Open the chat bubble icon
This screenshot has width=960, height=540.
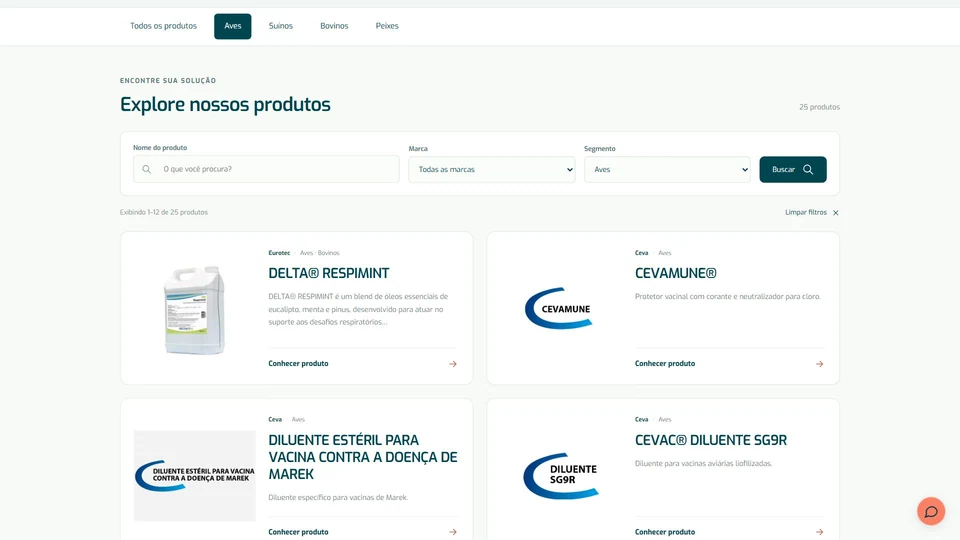[931, 511]
